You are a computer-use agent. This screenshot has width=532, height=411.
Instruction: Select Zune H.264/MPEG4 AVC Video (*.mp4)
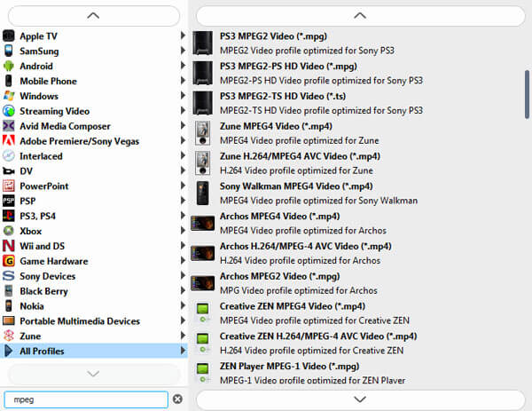(356, 163)
